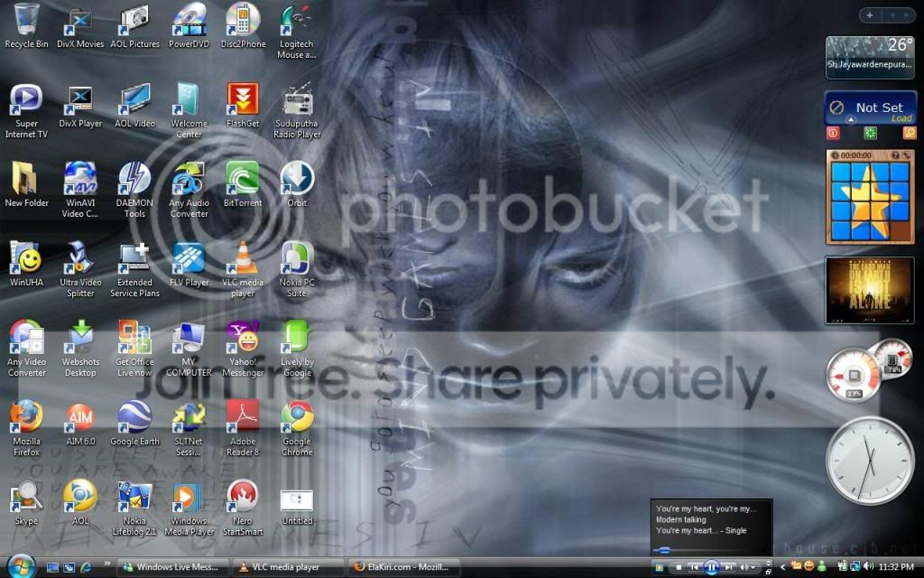Click the orange key icon under gadget
Image resolution: width=924 pixels, height=578 pixels.
click(910, 134)
